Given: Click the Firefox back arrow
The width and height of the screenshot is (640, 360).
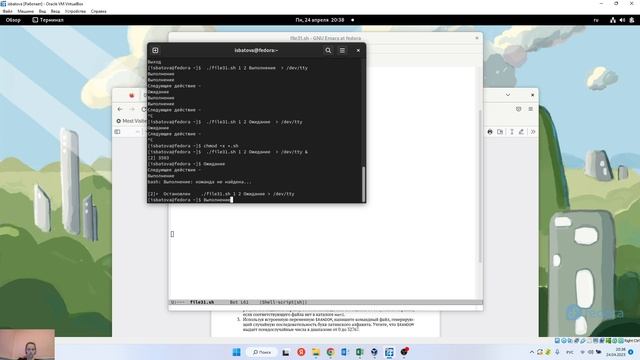Looking at the screenshot, I should point(120,109).
